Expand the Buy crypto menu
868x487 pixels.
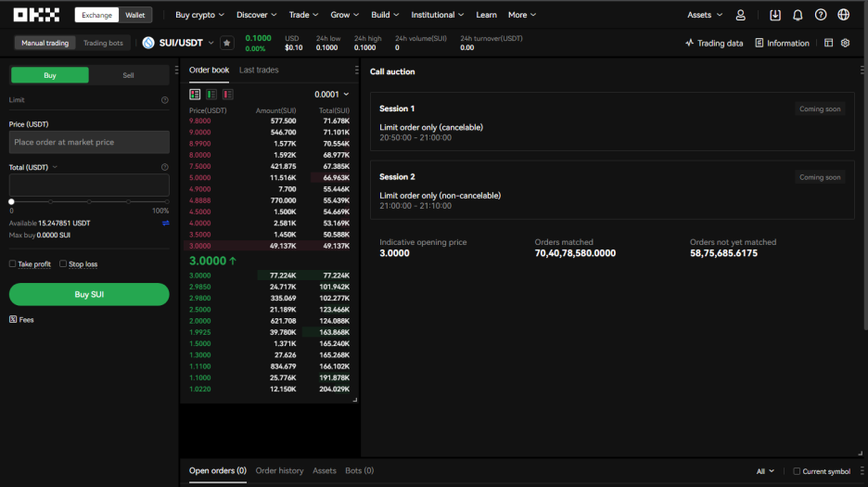(199, 15)
